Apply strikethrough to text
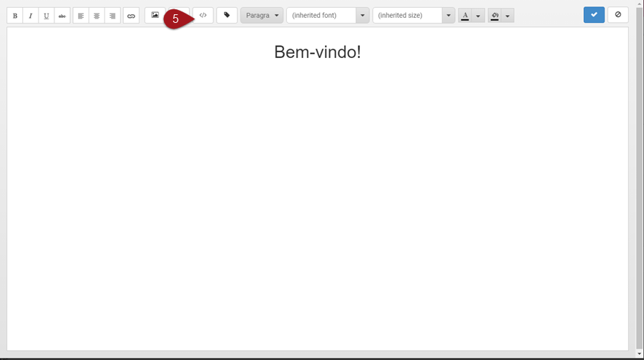The width and height of the screenshot is (644, 360). (62, 16)
